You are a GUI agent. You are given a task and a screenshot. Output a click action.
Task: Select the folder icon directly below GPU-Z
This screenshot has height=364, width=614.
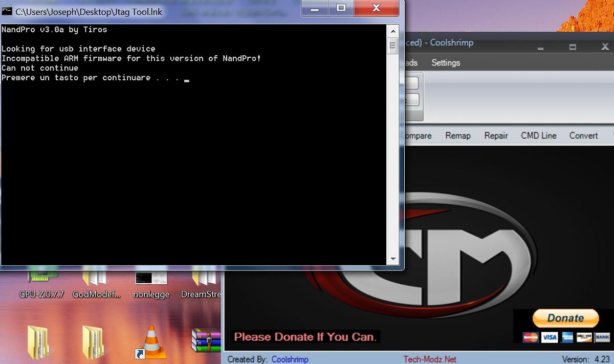(x=38, y=342)
